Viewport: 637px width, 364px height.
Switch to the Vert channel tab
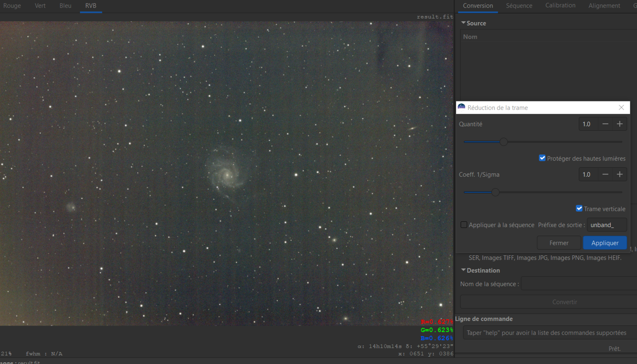pyautogui.click(x=40, y=6)
